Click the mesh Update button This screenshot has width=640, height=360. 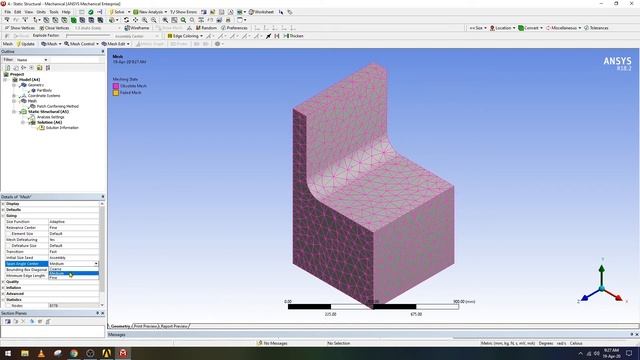coord(26,44)
